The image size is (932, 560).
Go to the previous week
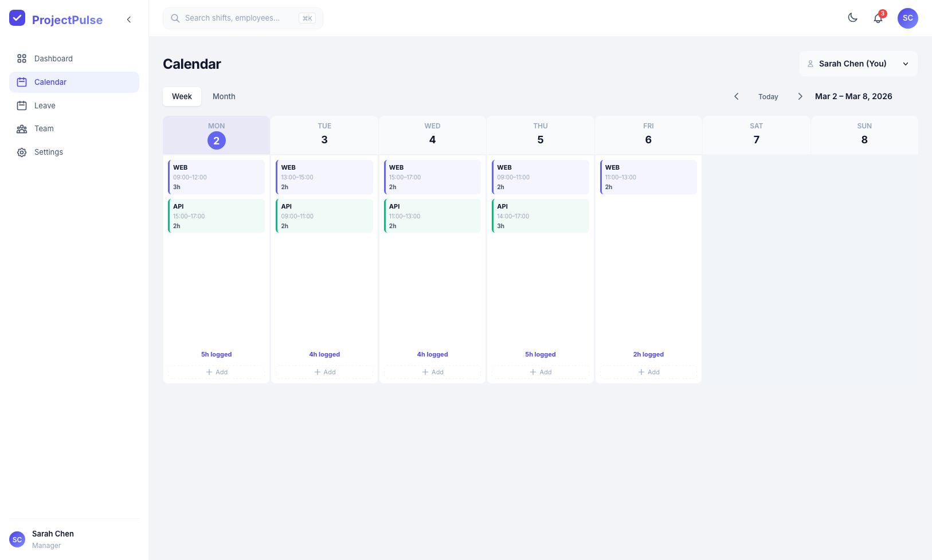(x=737, y=96)
